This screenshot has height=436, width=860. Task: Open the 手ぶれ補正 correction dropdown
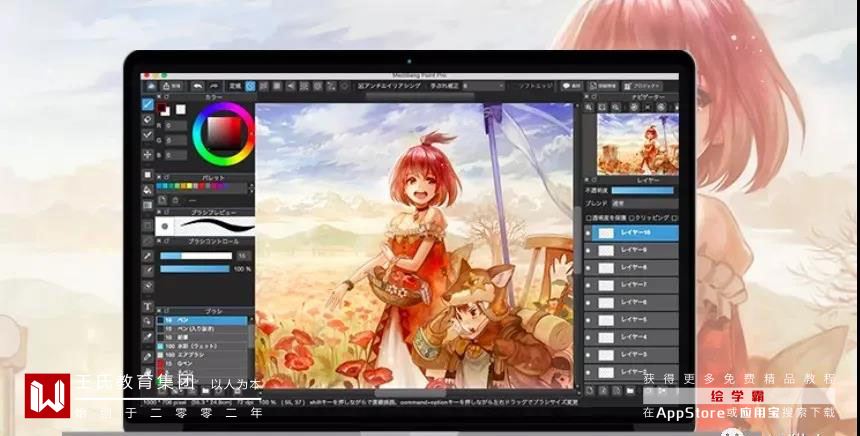tap(483, 86)
